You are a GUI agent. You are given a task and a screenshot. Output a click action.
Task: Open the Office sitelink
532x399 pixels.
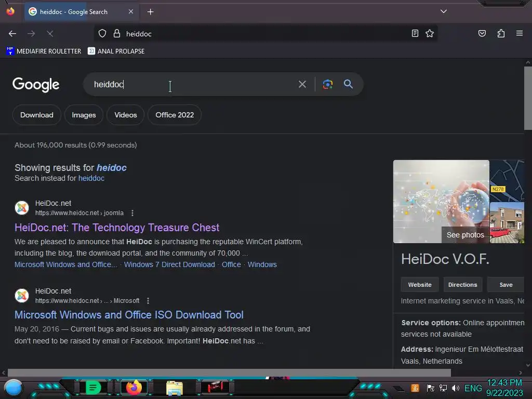(x=231, y=264)
